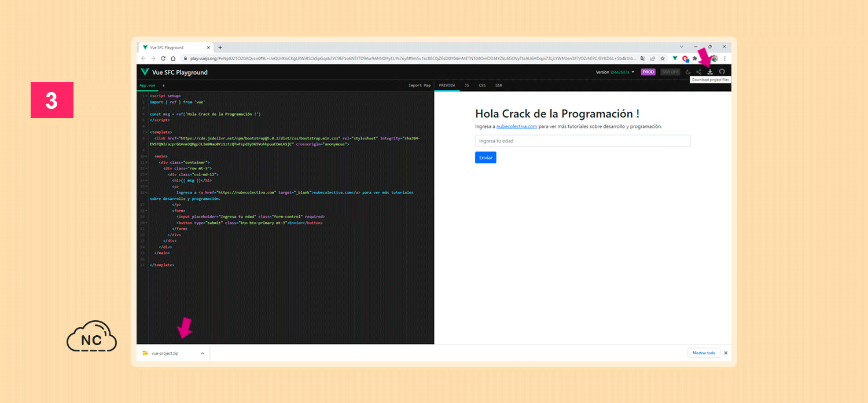868x403 pixels.
Task: Click the share link icon
Action: click(698, 72)
